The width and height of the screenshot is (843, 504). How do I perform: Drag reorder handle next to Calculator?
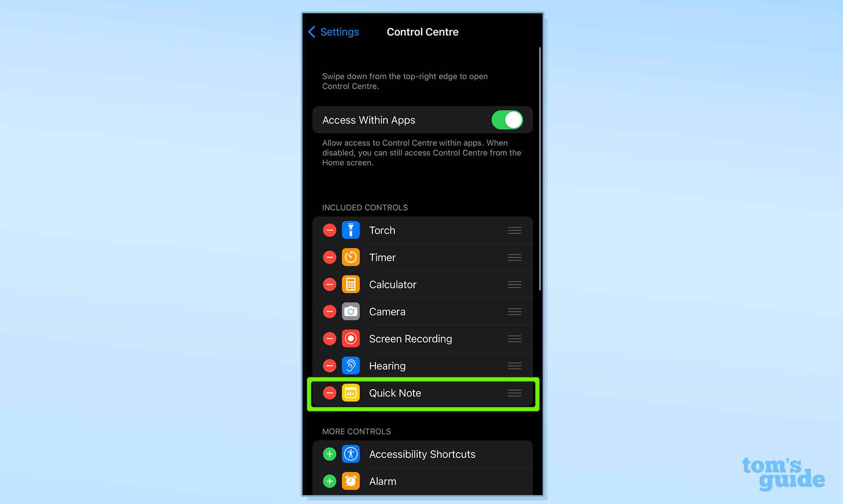point(514,284)
